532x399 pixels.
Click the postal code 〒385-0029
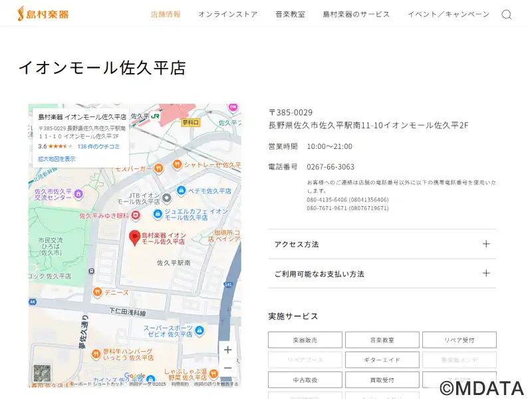[x=291, y=112]
